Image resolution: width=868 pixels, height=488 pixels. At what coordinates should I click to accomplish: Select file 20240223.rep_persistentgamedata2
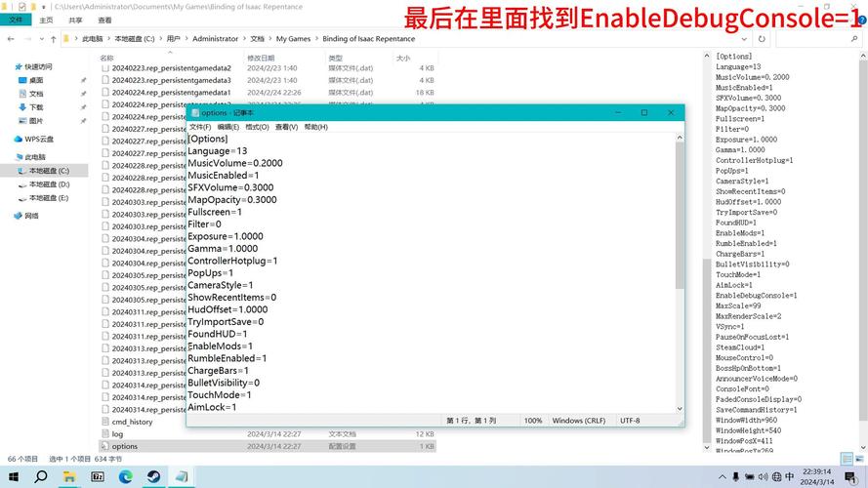coord(171,68)
